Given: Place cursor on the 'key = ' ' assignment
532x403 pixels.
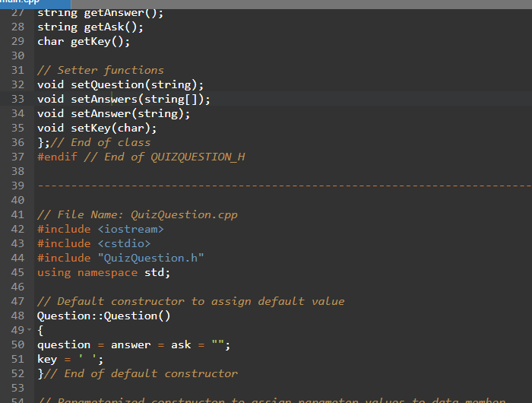Looking at the screenshot, I should coord(70,360).
